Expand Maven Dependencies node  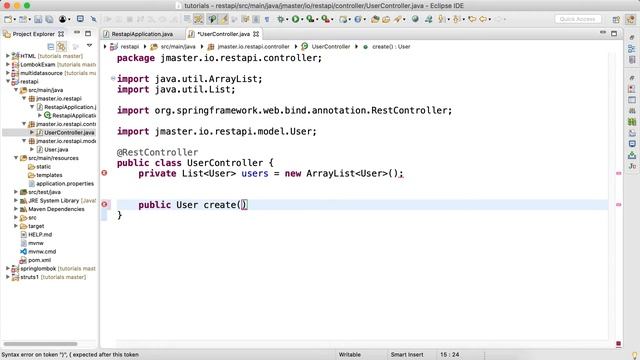(16, 209)
